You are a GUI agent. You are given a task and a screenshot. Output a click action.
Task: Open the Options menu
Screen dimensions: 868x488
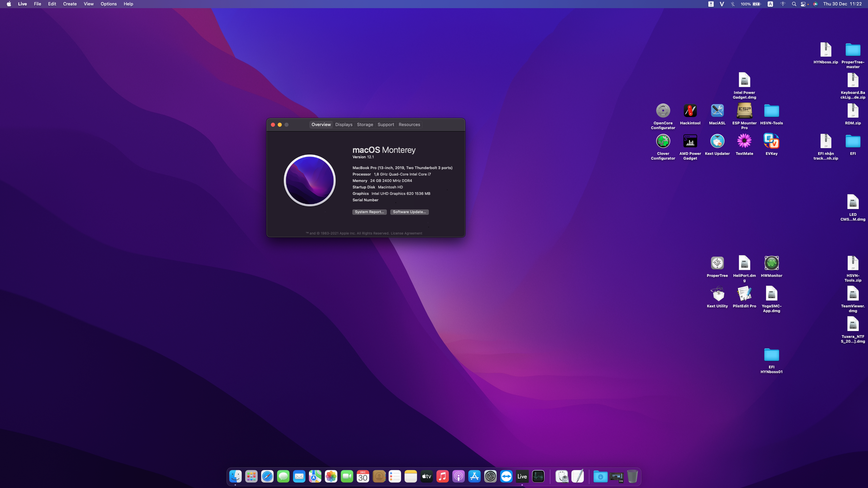coord(108,4)
